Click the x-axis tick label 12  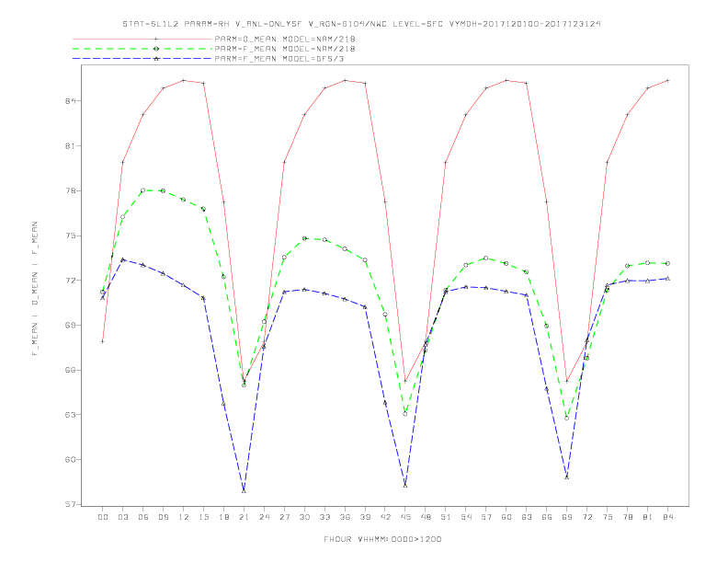(x=184, y=517)
